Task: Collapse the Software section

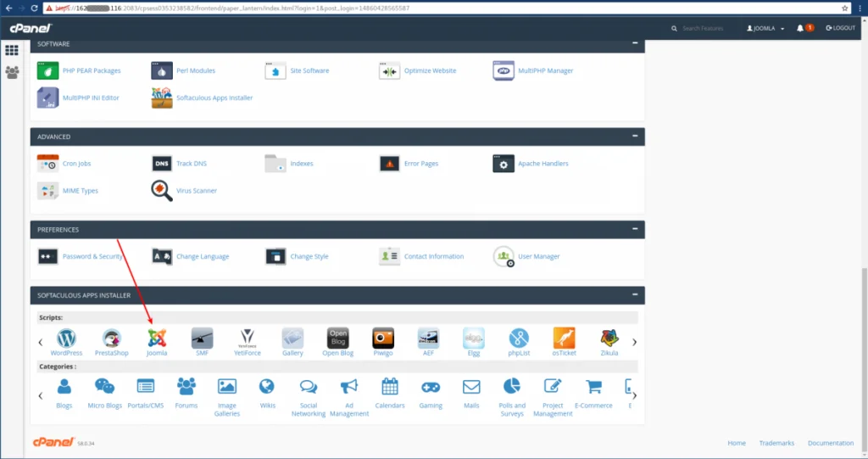Action: click(x=635, y=43)
